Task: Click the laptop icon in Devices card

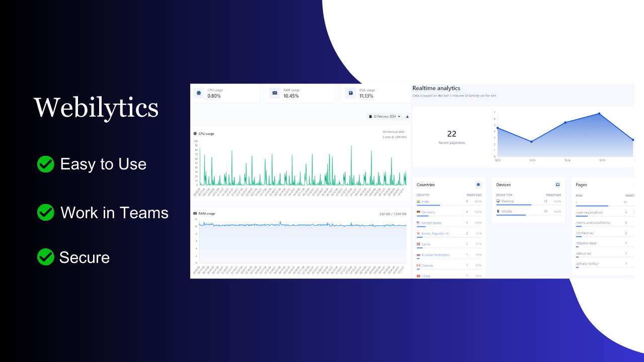Action: click(x=557, y=185)
